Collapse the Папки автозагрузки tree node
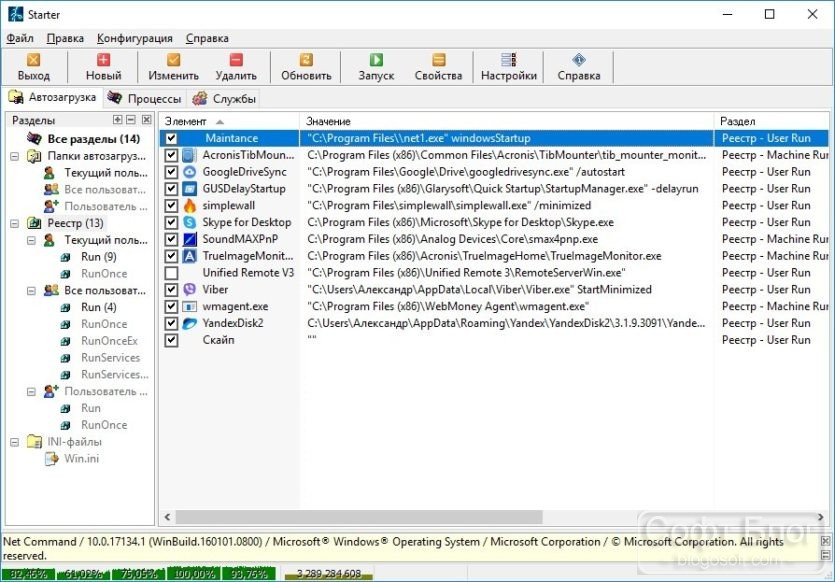 click(x=15, y=156)
